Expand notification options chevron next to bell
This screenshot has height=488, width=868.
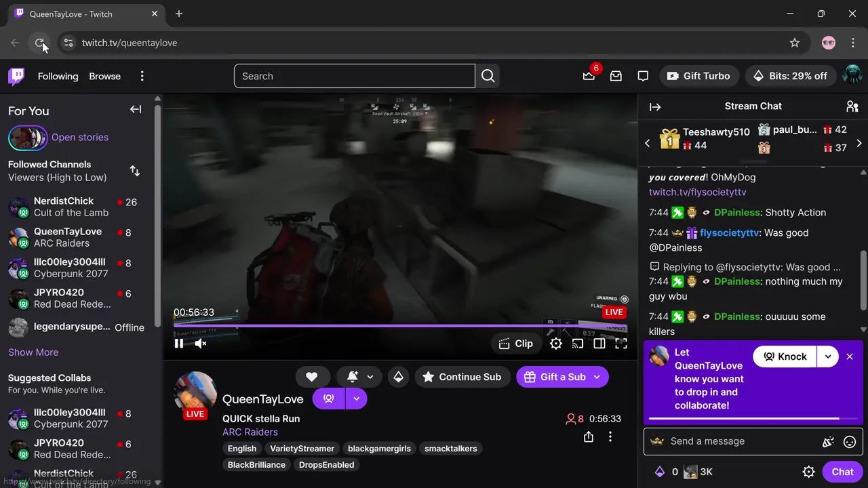coord(370,377)
